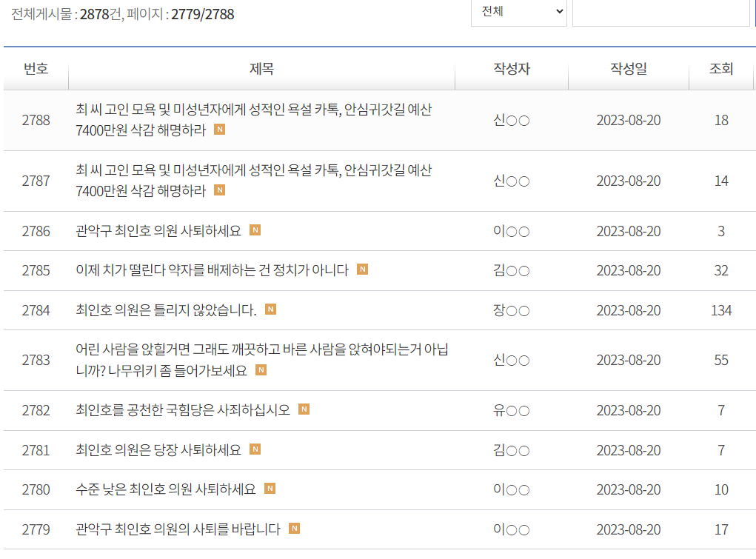Click the N icon beside post 2780 title
This screenshot has width=756, height=559.
pyautogui.click(x=270, y=489)
